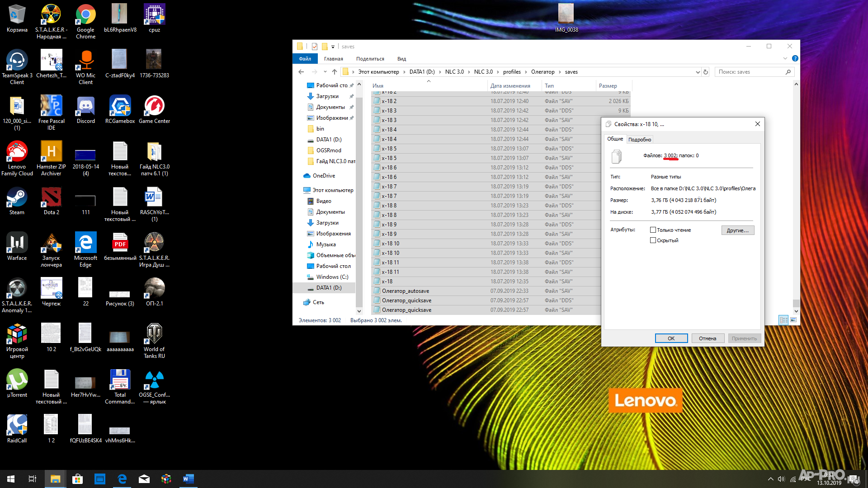This screenshot has height=488, width=868.
Task: Refresh the saves folder address bar
Action: [x=705, y=72]
